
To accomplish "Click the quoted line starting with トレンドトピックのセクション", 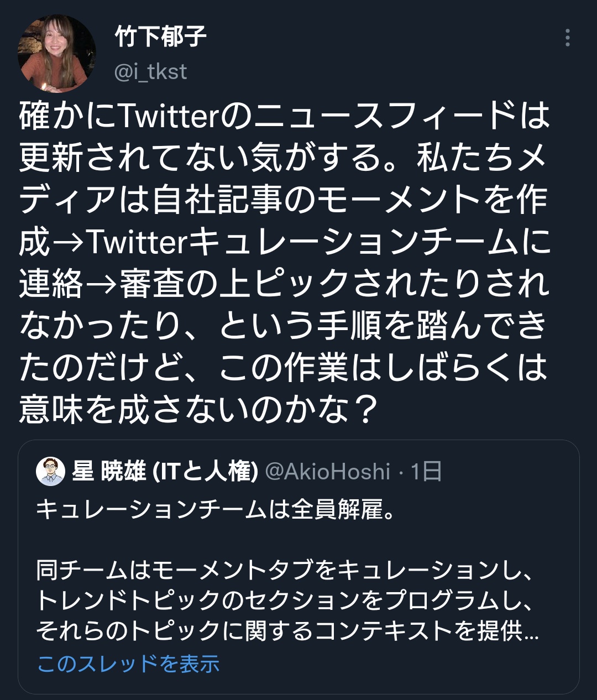I will 285,600.
